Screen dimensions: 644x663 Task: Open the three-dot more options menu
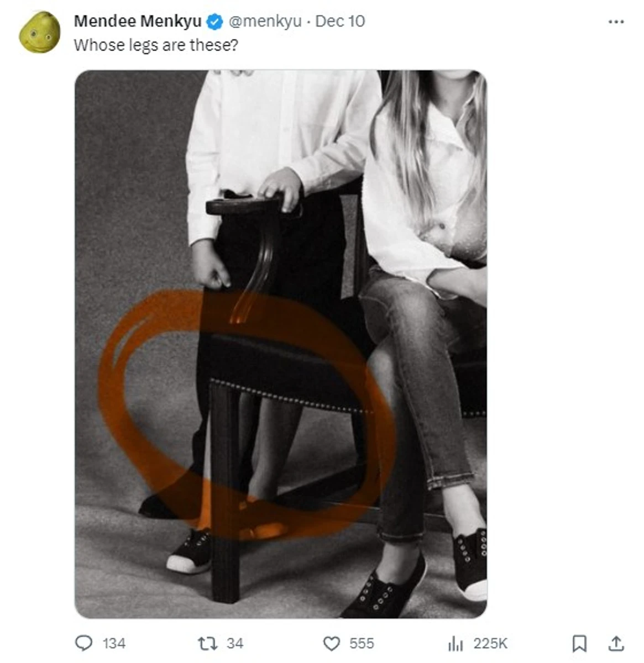pyautogui.click(x=616, y=22)
